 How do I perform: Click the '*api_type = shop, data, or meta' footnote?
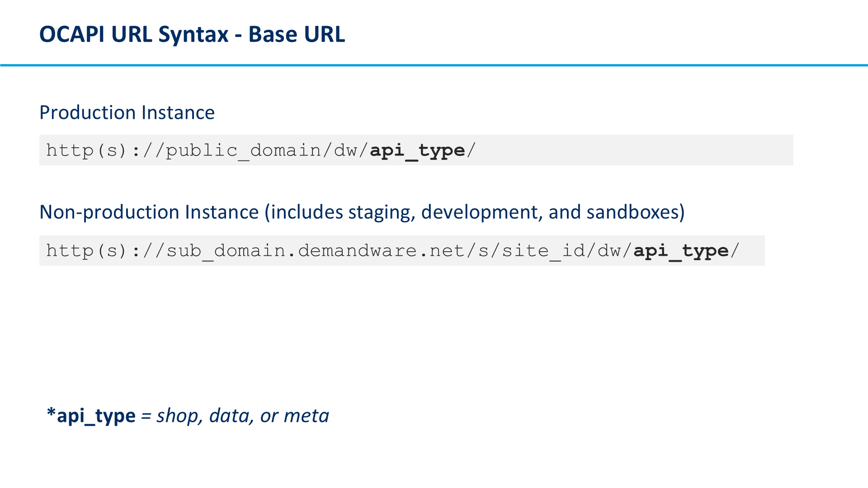click(188, 416)
